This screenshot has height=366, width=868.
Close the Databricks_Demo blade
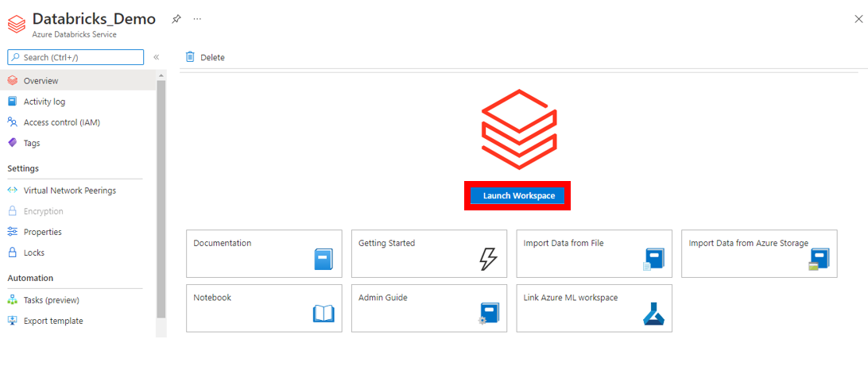click(x=859, y=19)
